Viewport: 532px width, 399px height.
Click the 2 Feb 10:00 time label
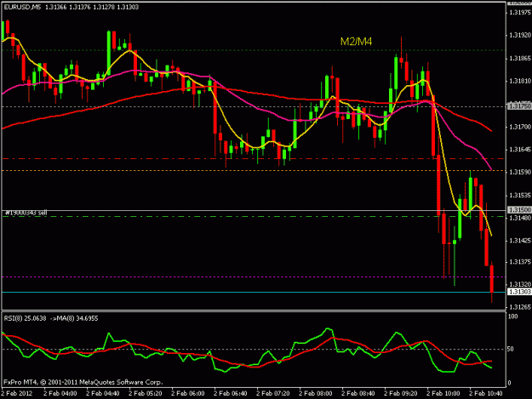(x=443, y=393)
